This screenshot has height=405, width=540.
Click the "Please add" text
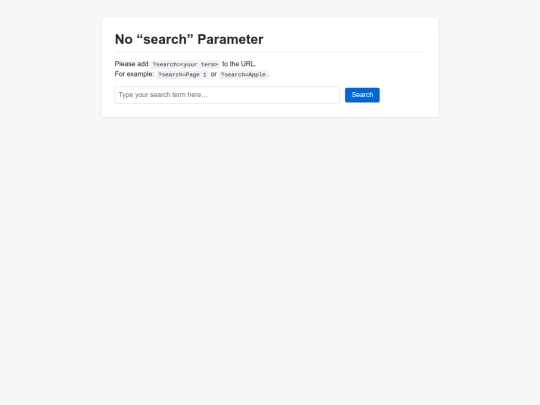point(132,64)
